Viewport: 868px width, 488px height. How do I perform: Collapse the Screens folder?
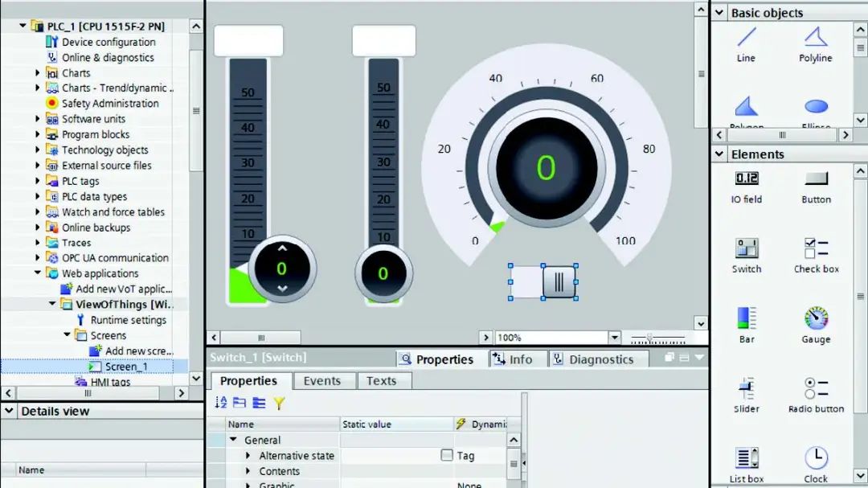[67, 335]
